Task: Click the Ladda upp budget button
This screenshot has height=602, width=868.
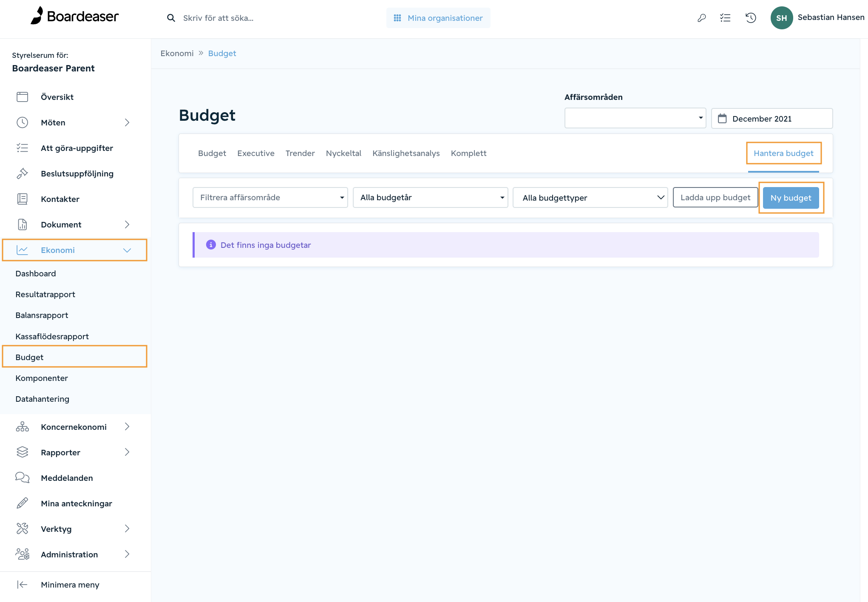Action: 715,198
